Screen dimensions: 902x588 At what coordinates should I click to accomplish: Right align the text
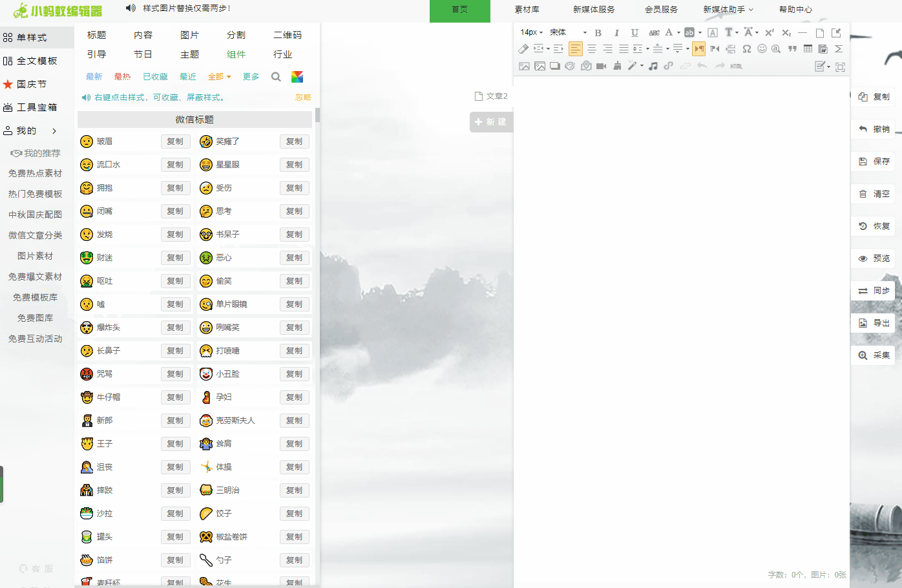pos(607,48)
